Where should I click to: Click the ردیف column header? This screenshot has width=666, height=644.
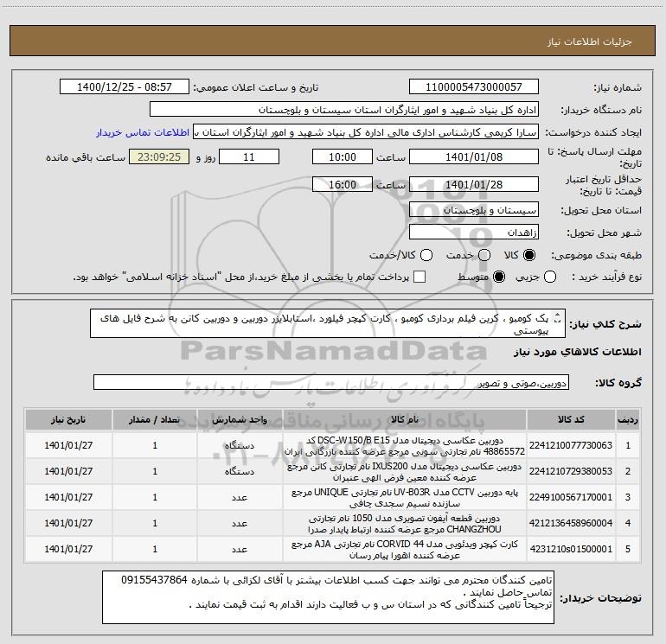point(628,419)
